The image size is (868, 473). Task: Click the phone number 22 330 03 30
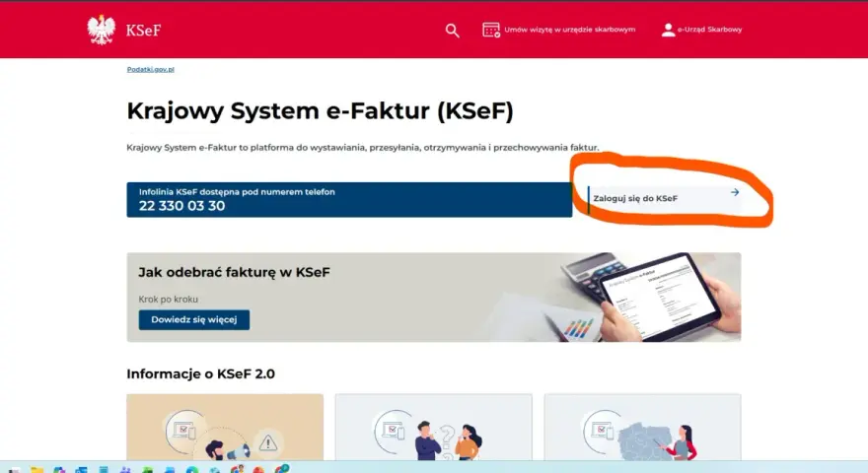[x=181, y=206]
